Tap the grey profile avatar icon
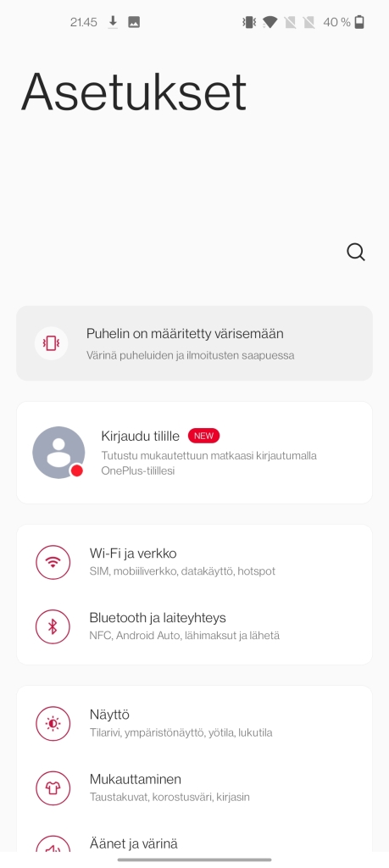 click(58, 453)
